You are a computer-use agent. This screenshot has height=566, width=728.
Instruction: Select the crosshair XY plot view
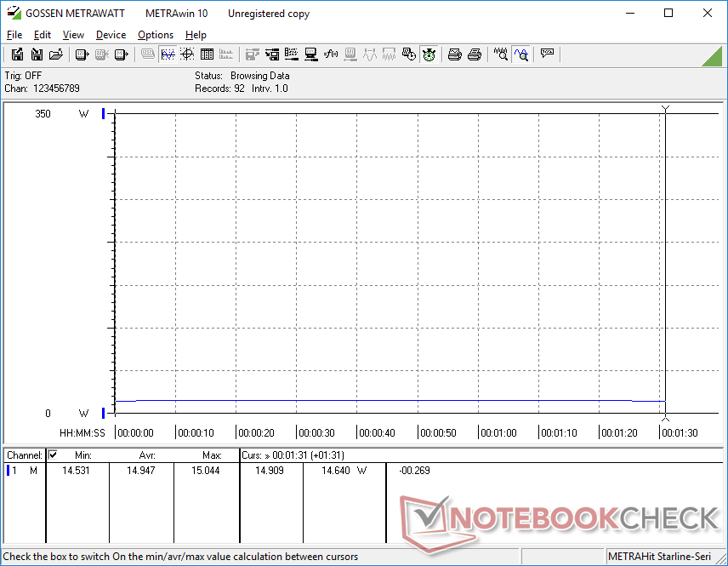pyautogui.click(x=187, y=54)
